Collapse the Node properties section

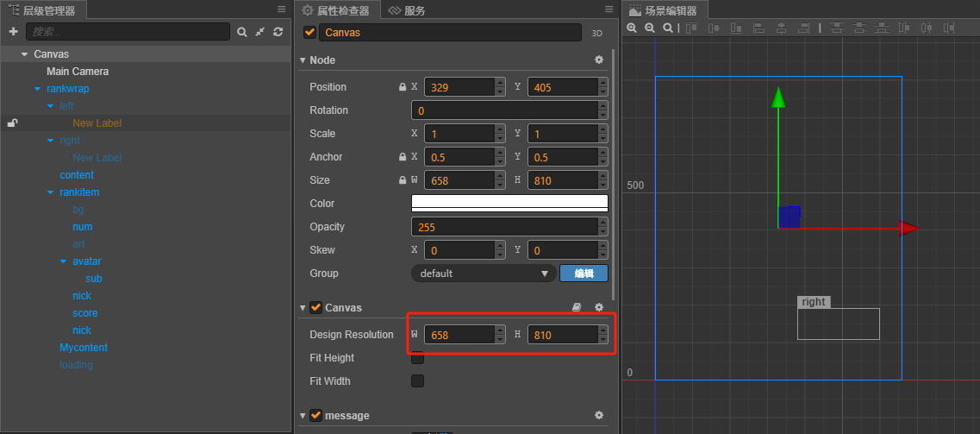click(x=303, y=60)
